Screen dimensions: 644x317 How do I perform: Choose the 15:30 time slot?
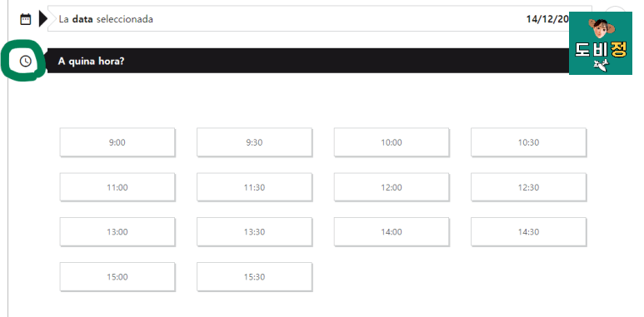255,277
